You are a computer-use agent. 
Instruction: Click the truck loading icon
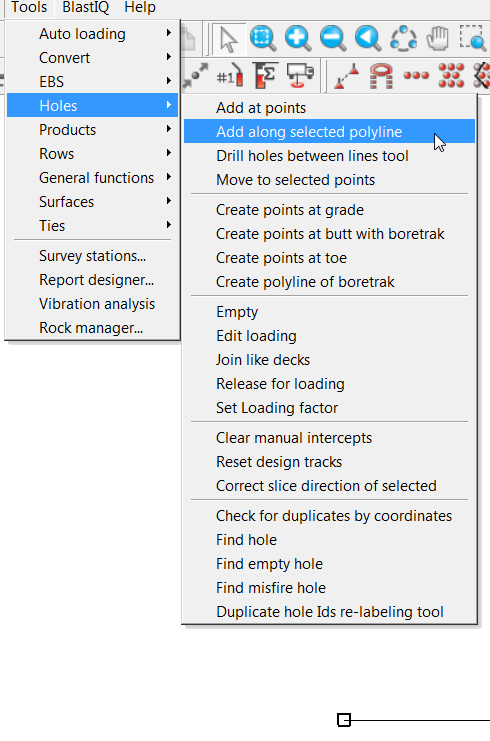(300, 75)
